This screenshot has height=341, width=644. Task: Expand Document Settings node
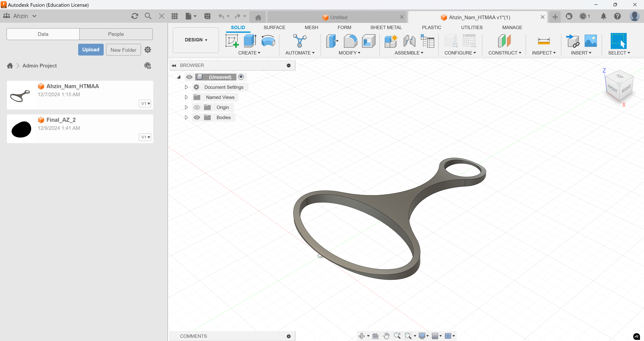tap(186, 87)
